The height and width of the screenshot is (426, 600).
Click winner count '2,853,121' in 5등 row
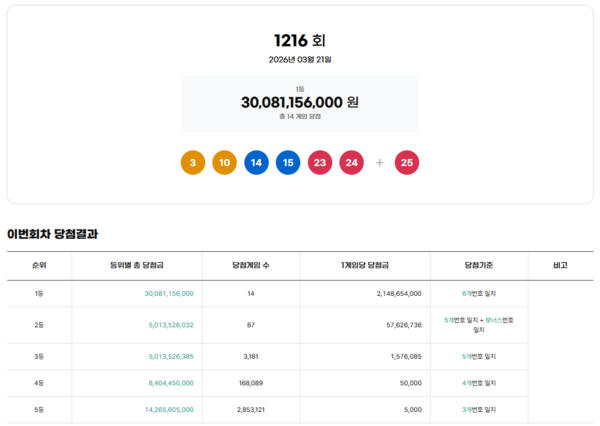(251, 410)
